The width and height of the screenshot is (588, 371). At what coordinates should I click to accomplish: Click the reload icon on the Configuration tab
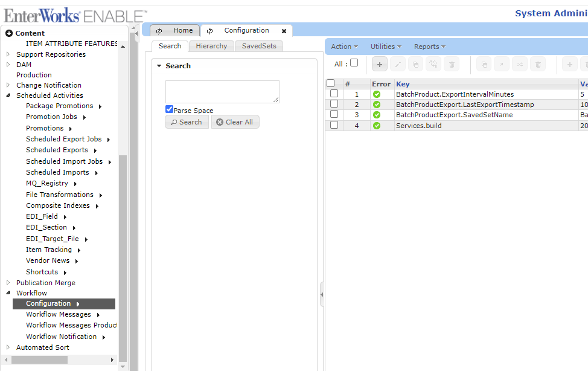pos(209,31)
